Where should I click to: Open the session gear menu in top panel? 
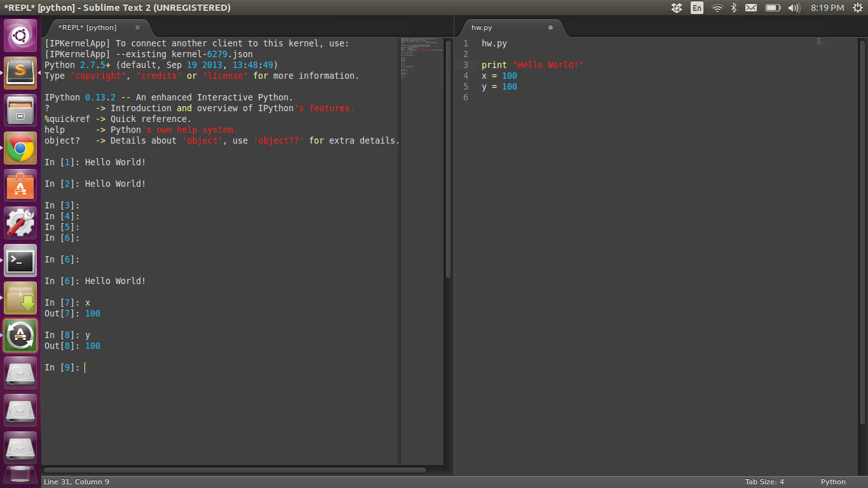point(857,8)
